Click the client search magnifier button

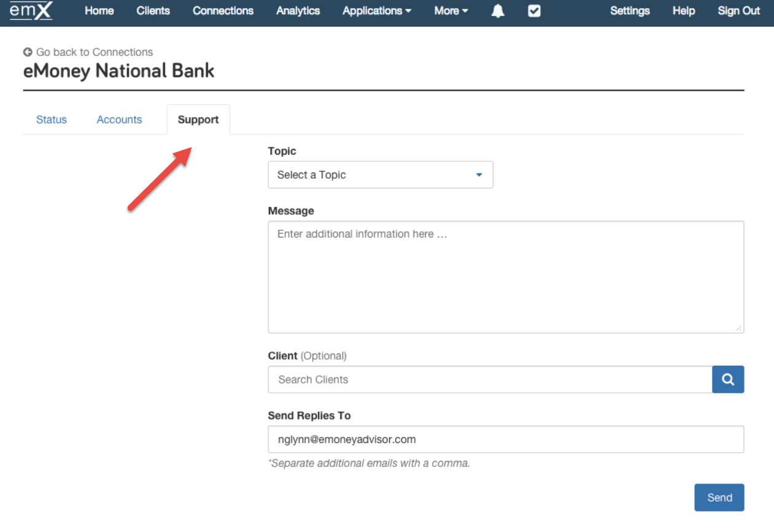(728, 379)
